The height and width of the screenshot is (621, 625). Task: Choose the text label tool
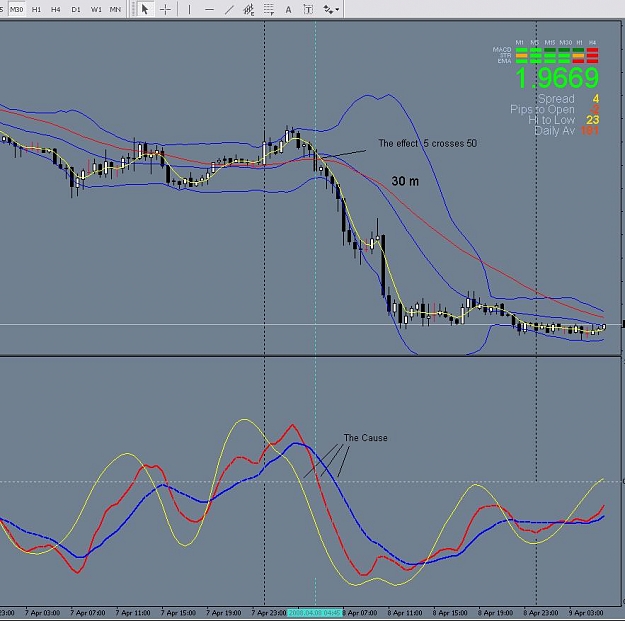[x=308, y=9]
